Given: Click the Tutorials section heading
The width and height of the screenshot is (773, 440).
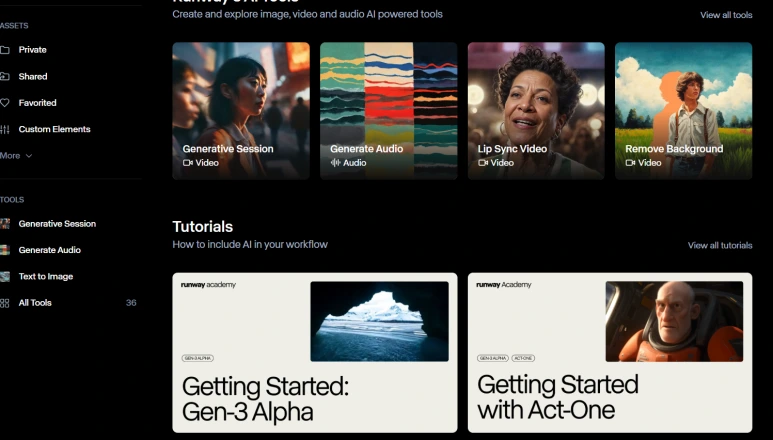Looking at the screenshot, I should coord(203,227).
